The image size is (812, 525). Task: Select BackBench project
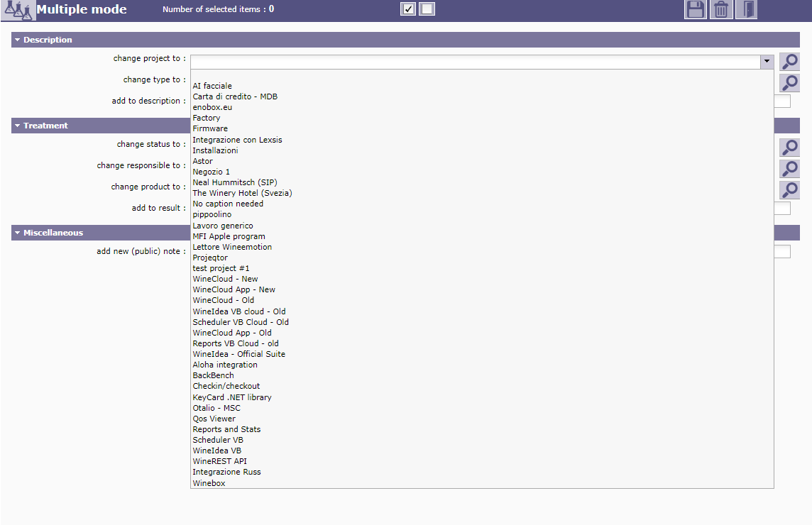tap(482, 376)
